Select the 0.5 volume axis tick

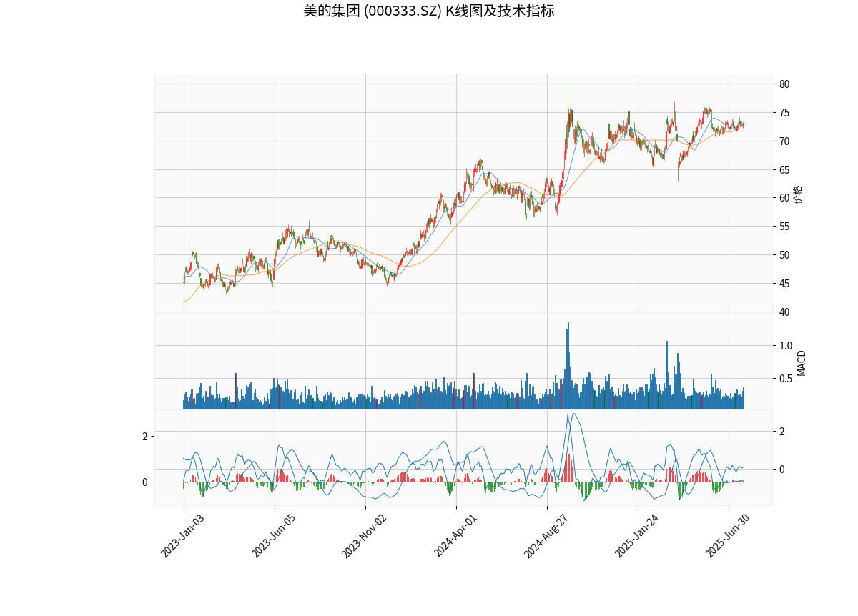tap(786, 379)
